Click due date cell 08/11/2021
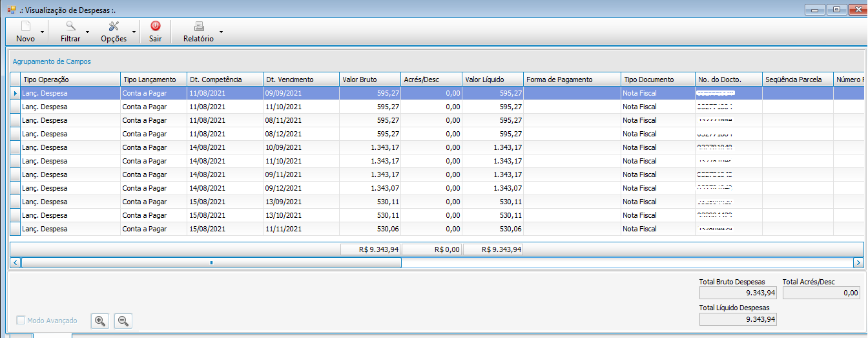The height and width of the screenshot is (338, 868). [x=302, y=120]
